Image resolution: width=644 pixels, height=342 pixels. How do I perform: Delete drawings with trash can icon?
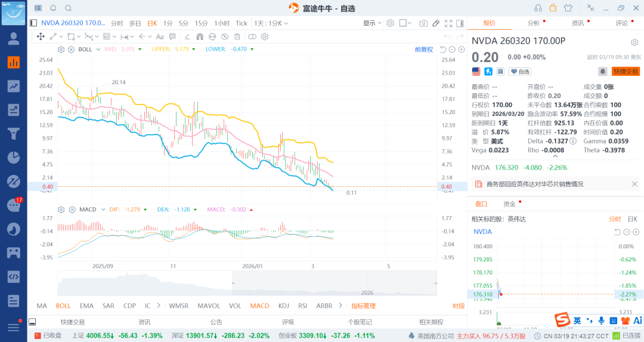237,36
